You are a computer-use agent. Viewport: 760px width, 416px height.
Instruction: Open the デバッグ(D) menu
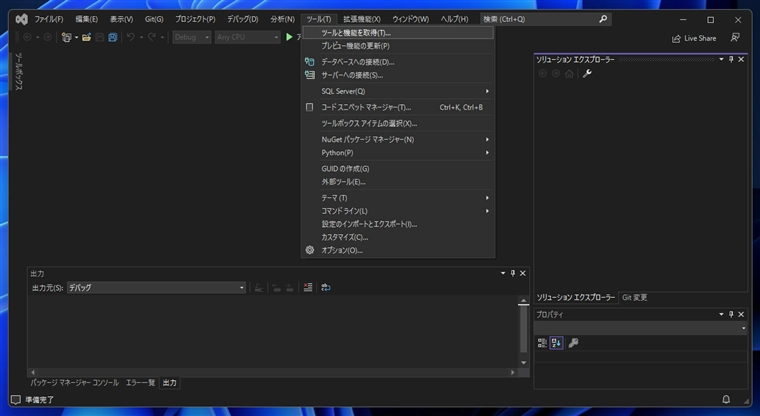point(243,19)
